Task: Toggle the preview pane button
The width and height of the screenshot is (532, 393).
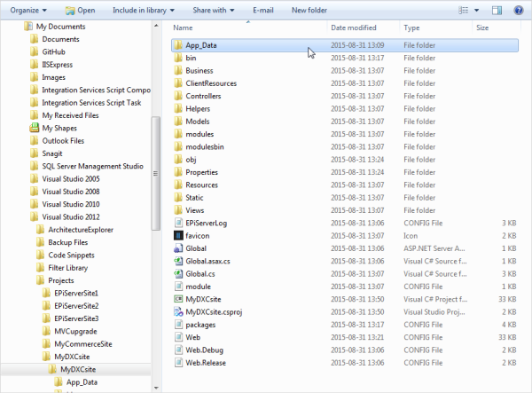Action: (497, 11)
